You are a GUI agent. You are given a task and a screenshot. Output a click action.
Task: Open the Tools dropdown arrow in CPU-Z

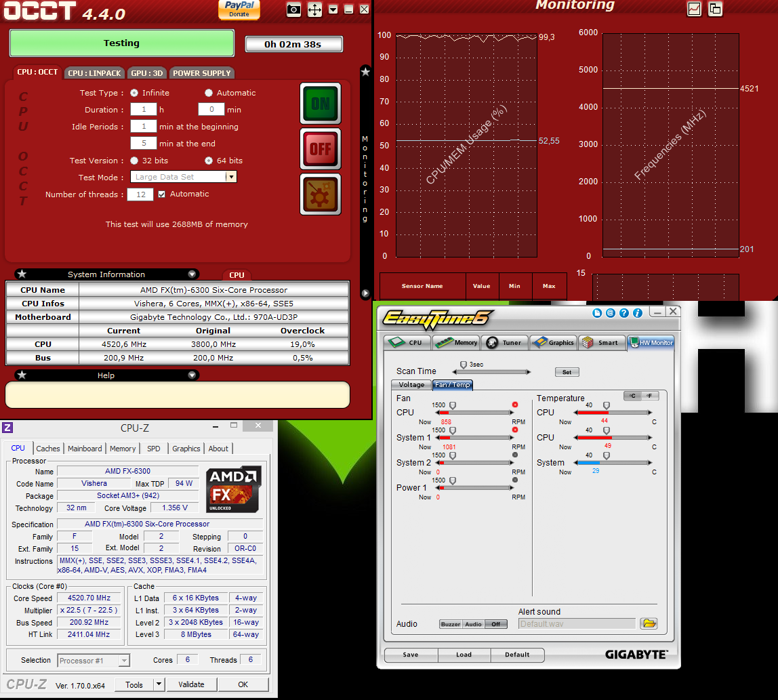[x=159, y=684]
